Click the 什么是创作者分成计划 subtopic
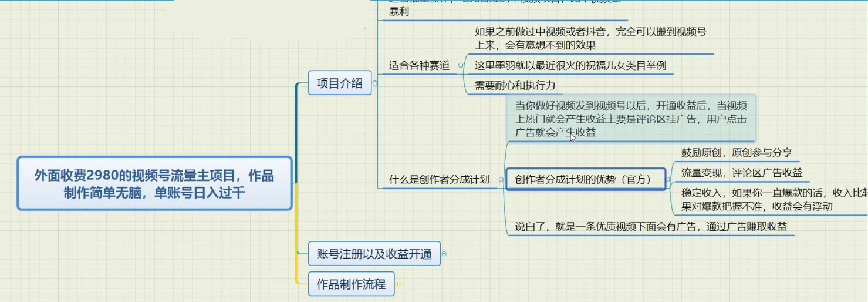Image resolution: width=868 pixels, height=302 pixels. tap(439, 179)
